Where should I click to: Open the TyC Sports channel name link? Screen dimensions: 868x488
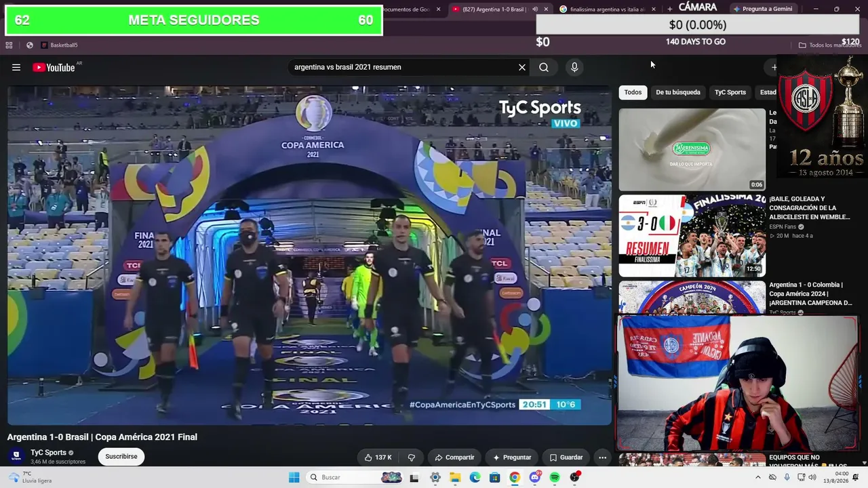click(48, 453)
